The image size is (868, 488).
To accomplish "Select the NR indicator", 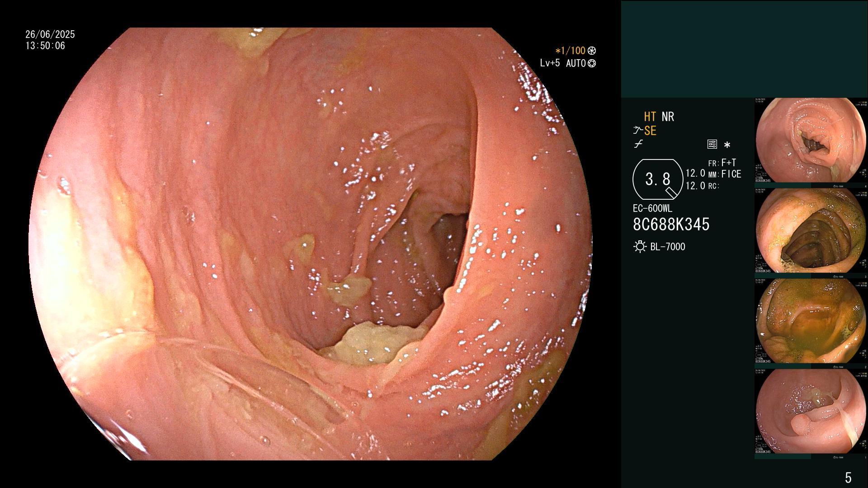I will (x=668, y=117).
